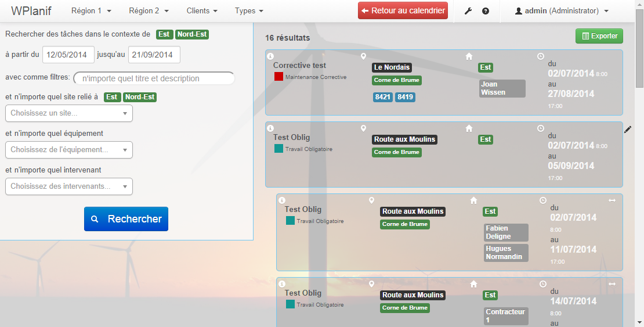Click the wrench settings icon in navbar
This screenshot has height=327, width=644.
[x=468, y=11]
